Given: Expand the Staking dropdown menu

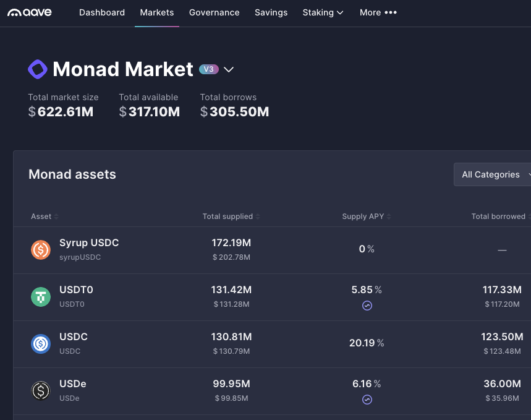Looking at the screenshot, I should coord(323,12).
